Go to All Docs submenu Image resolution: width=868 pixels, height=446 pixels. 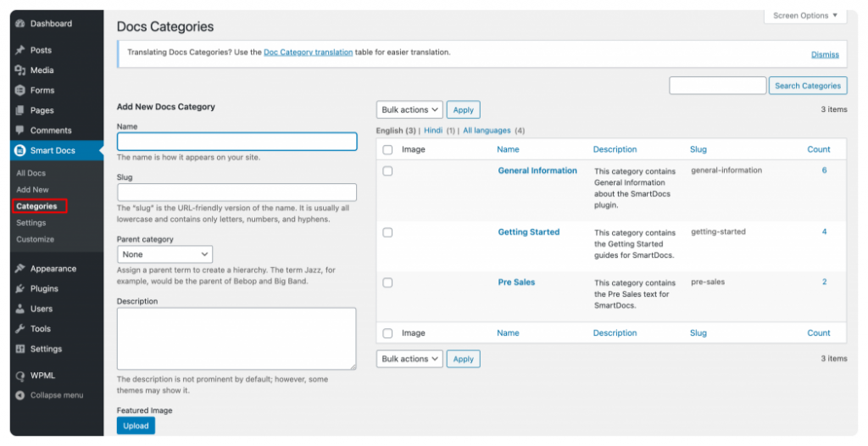point(31,173)
